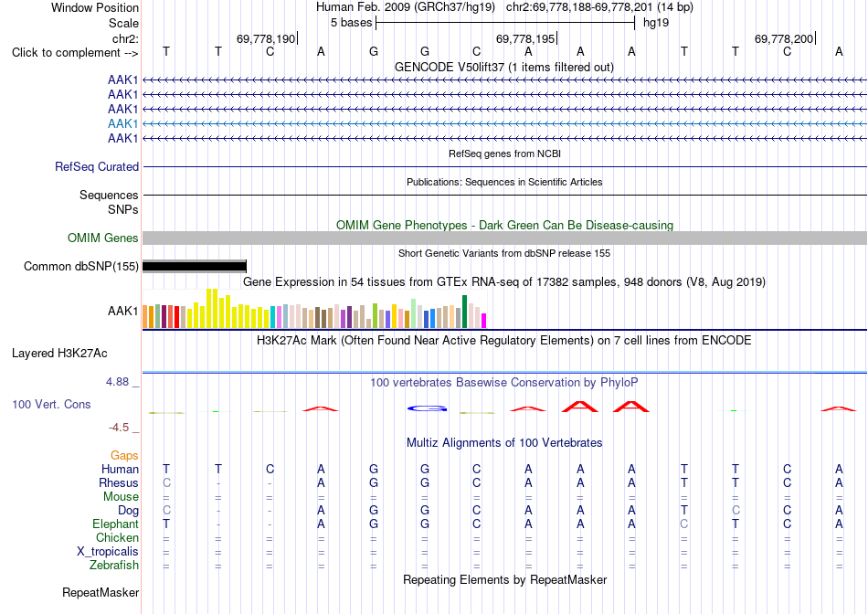
Task: Click the Rhesus species label
Action: pyautogui.click(x=119, y=482)
